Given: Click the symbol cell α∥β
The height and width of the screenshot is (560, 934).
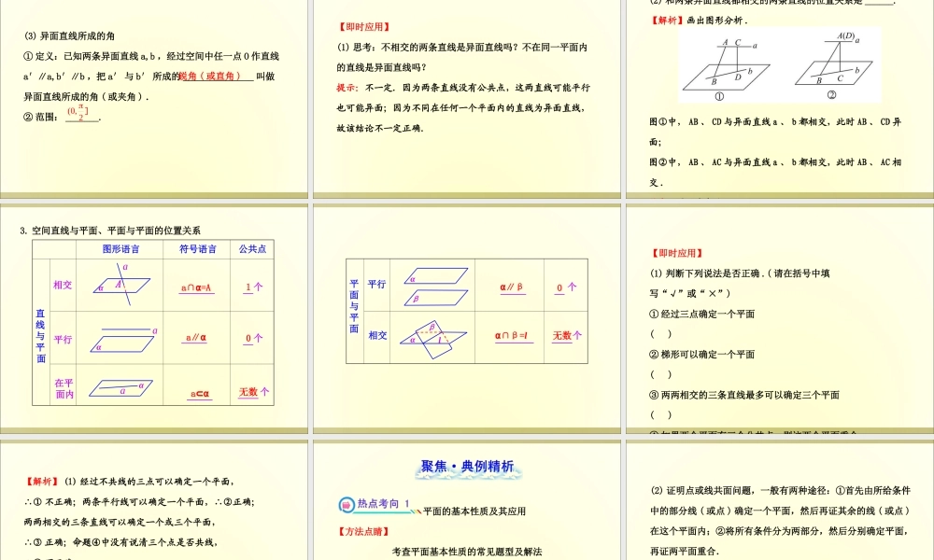Looking at the screenshot, I should 512,287.
